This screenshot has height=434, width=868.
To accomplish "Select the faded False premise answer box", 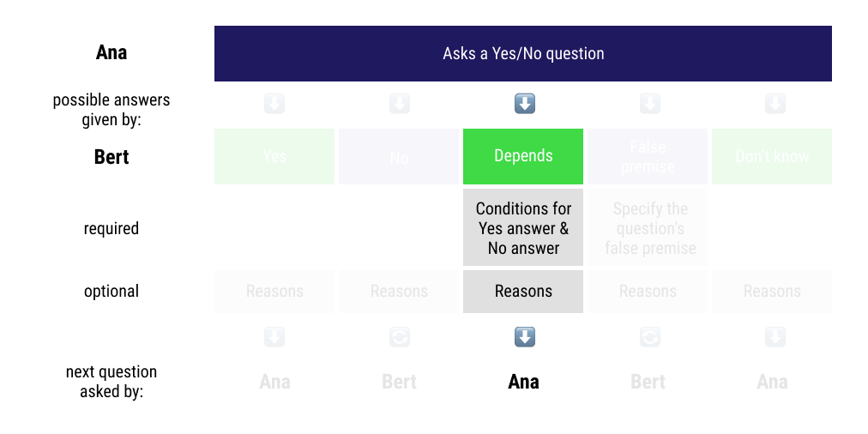I will point(648,156).
